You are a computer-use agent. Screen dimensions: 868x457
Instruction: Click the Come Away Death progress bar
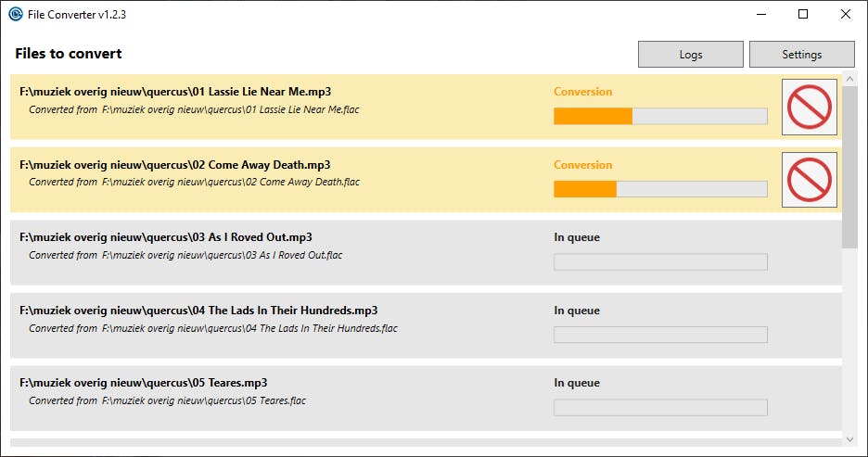tap(660, 189)
